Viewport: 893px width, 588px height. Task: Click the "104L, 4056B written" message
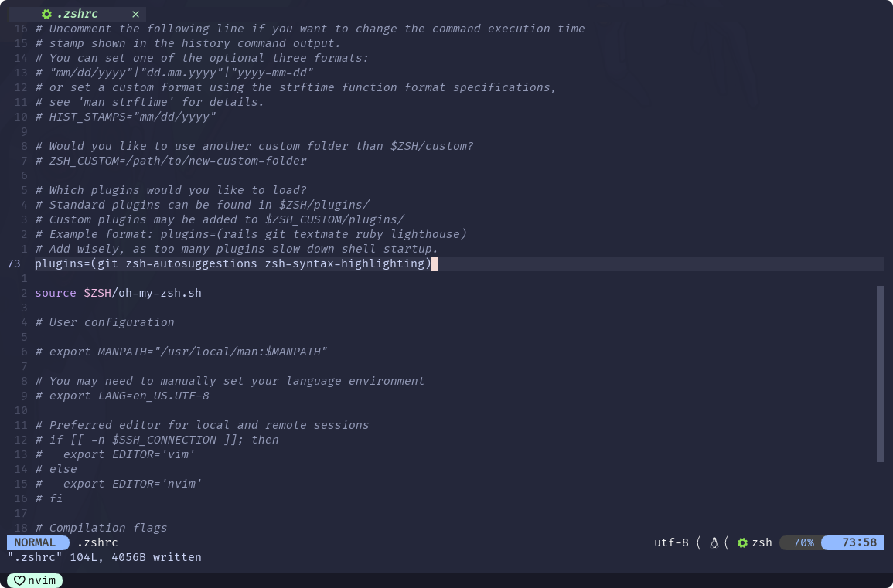click(x=135, y=557)
